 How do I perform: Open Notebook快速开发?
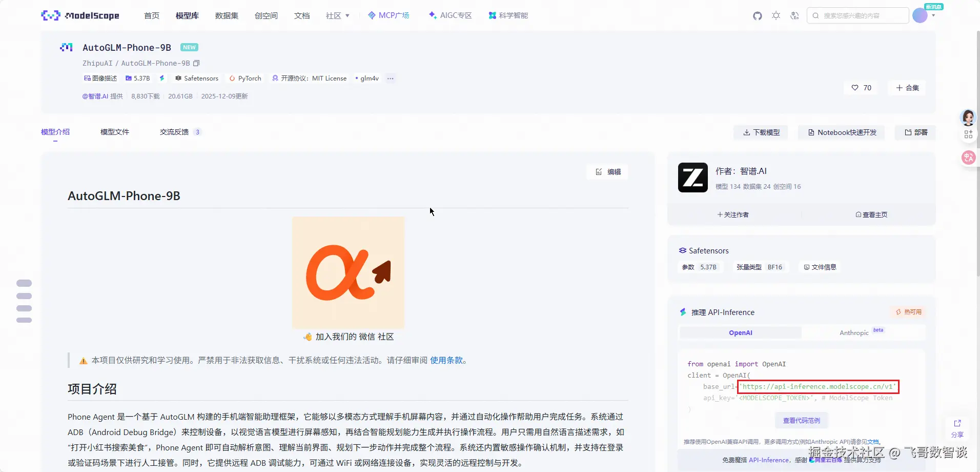pos(842,132)
